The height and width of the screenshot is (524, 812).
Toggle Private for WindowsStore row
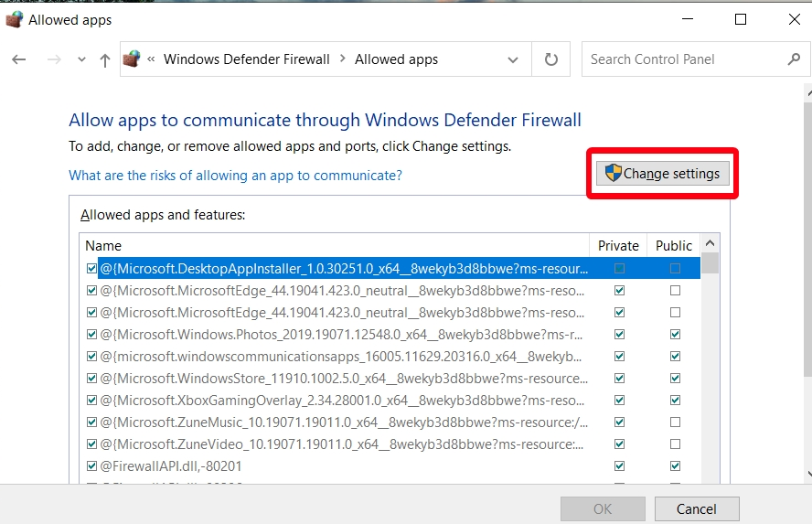(x=619, y=379)
